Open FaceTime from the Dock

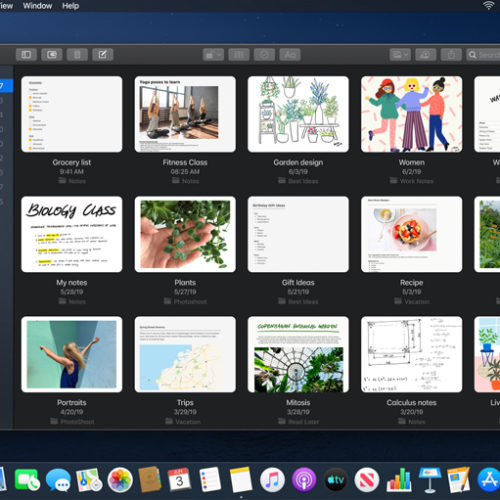[27, 480]
